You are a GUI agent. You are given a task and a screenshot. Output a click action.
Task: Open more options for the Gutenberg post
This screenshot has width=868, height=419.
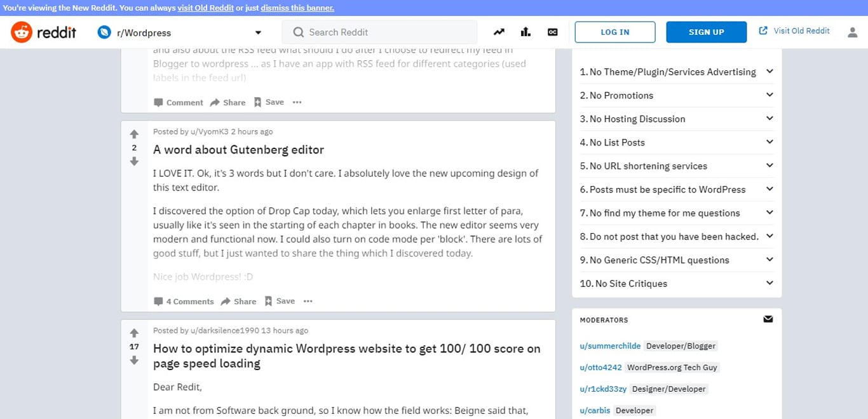(308, 301)
